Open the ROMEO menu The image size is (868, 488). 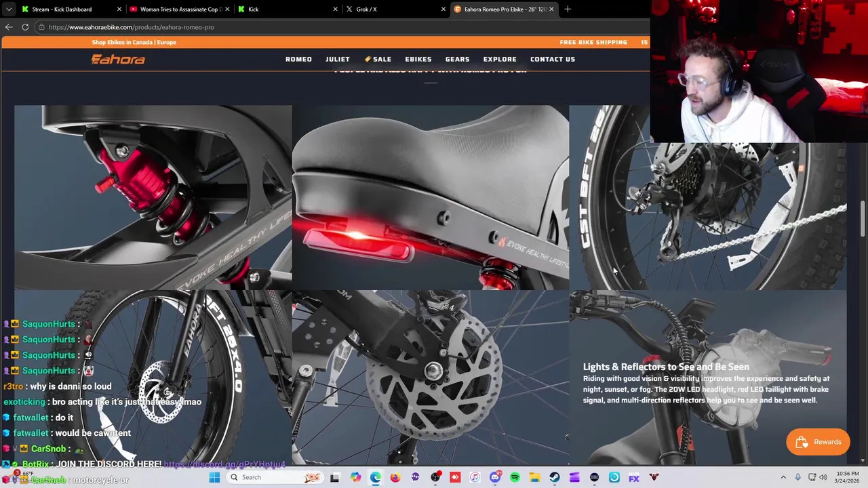[298, 59]
